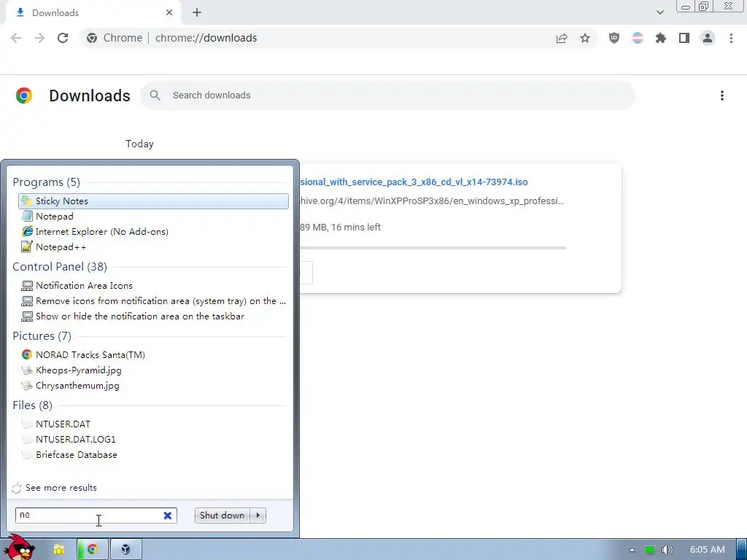Click the striped flag extension icon
This screenshot has height=560, width=747.
coord(638,38)
